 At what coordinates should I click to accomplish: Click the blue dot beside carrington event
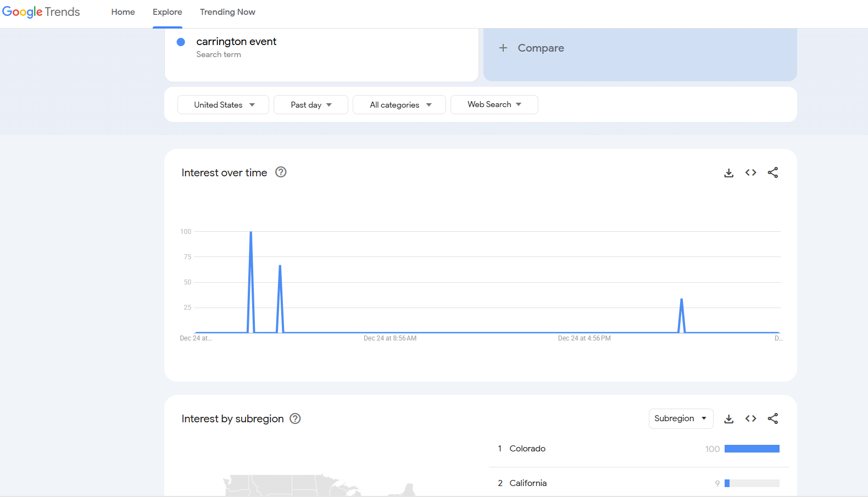pos(181,42)
